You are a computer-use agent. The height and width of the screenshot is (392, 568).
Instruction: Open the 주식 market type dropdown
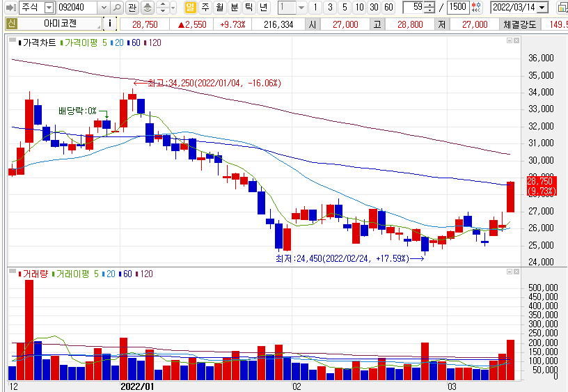point(49,7)
